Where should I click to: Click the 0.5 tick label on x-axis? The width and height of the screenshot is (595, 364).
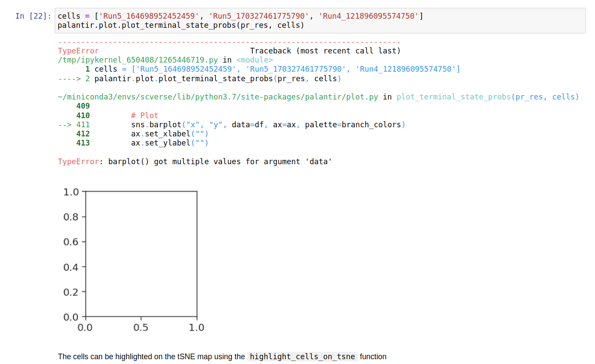tap(141, 327)
